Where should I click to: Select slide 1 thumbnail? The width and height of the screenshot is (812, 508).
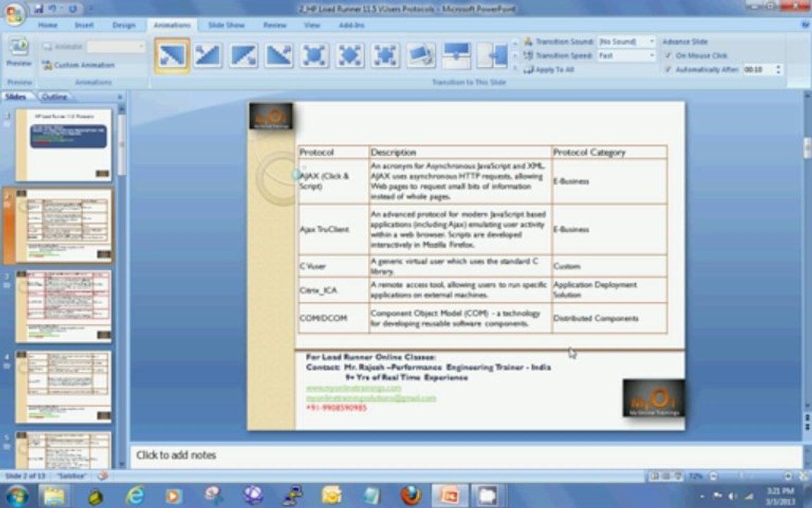[63, 145]
